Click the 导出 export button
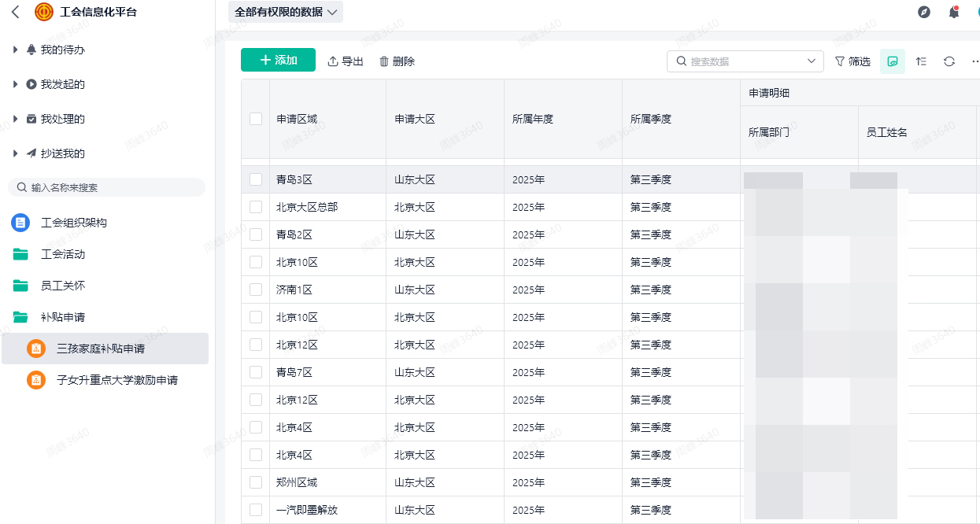The height and width of the screenshot is (524, 980). pos(346,61)
